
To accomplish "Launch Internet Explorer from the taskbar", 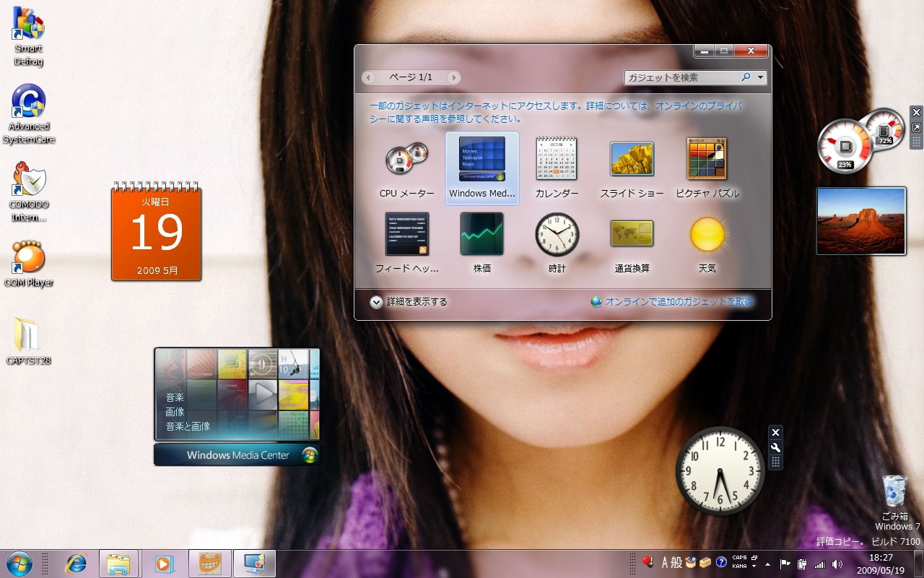I will pos(76,564).
